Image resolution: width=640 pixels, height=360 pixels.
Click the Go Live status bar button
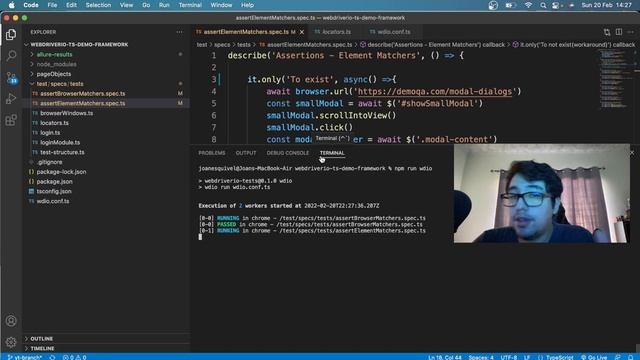point(594,357)
